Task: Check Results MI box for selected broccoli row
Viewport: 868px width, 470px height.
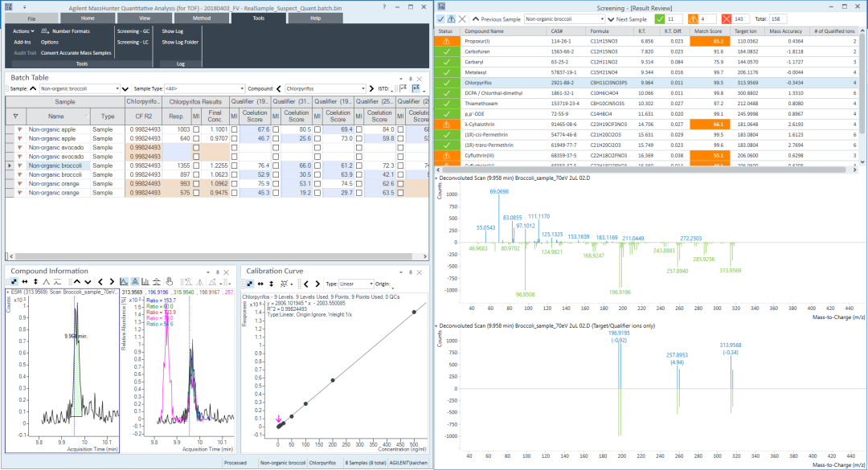Action: tap(196, 166)
